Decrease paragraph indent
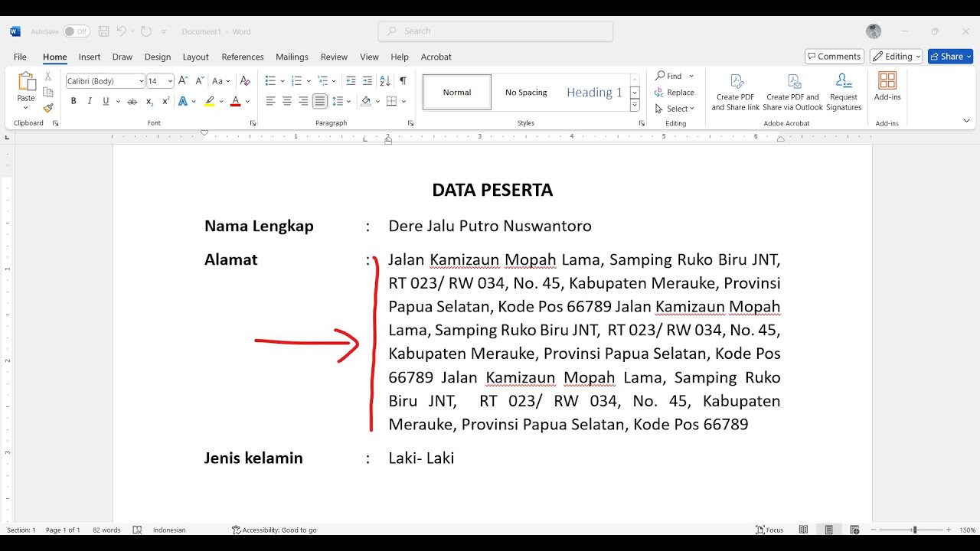The width and height of the screenshot is (980, 551). [351, 80]
